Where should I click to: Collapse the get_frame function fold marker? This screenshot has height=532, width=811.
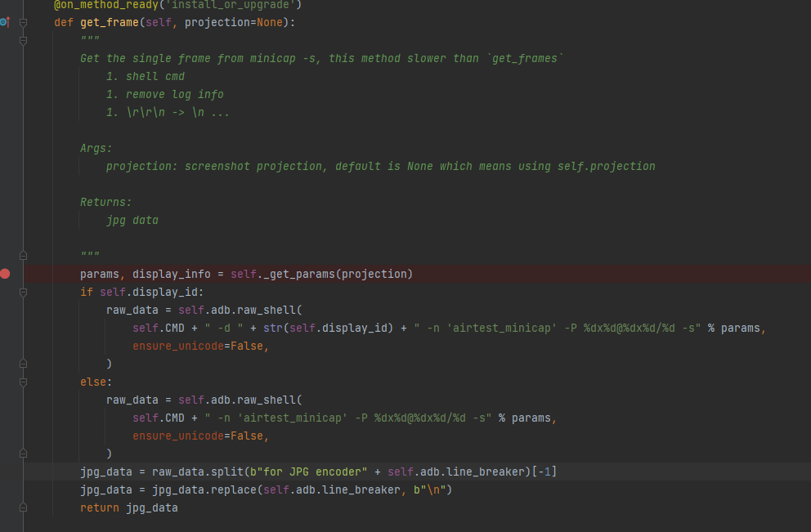(x=23, y=22)
